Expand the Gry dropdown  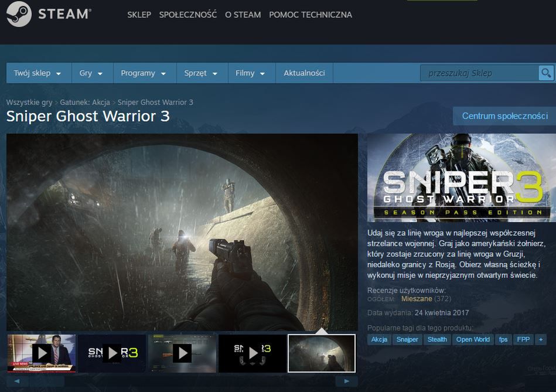click(x=92, y=73)
